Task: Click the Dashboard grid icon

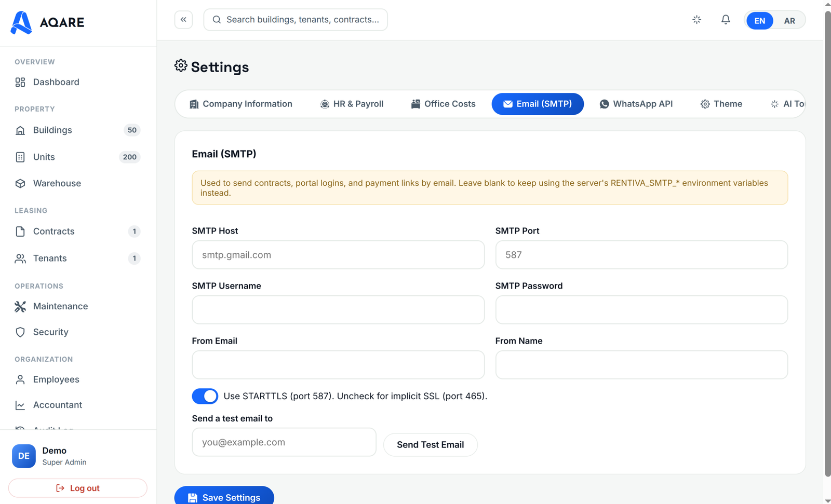Action: (x=20, y=82)
